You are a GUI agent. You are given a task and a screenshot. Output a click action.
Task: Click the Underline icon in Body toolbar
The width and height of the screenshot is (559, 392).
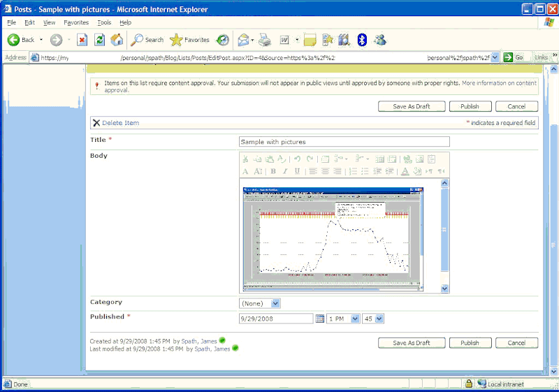[x=297, y=171]
